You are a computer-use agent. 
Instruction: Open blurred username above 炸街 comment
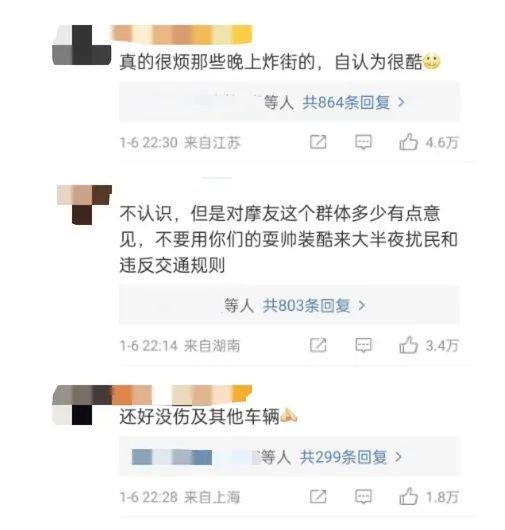pyautogui.click(x=182, y=34)
